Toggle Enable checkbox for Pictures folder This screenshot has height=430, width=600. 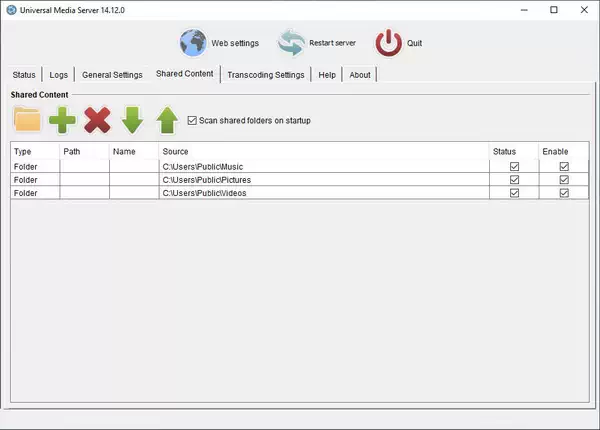tap(564, 180)
